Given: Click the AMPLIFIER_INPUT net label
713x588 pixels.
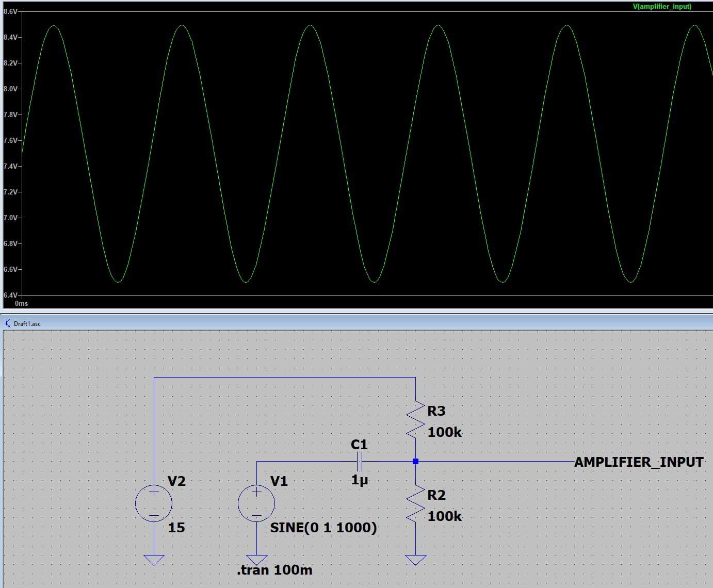Looking at the screenshot, I should pyautogui.click(x=638, y=462).
